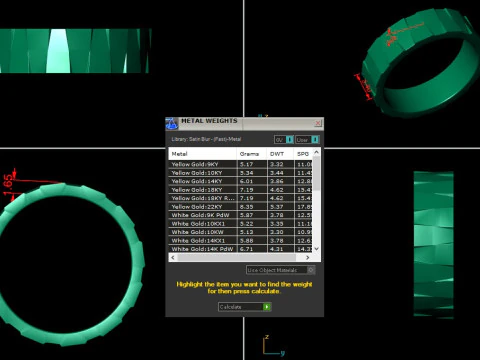Click the Library: Satin Blur label
Screen dimensions: 480x360
click(x=206, y=139)
